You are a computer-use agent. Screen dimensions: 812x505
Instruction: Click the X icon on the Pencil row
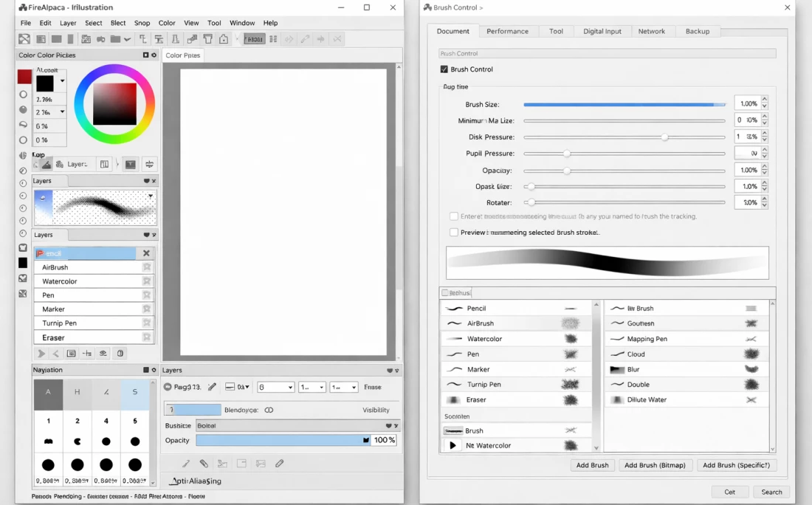pos(146,253)
